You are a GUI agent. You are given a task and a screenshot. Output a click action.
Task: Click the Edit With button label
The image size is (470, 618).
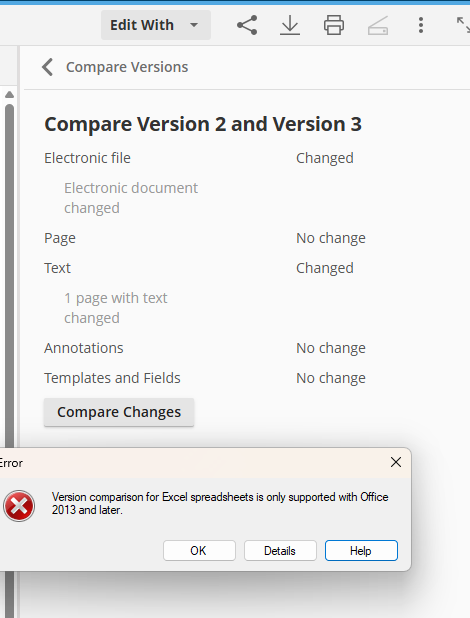(142, 25)
